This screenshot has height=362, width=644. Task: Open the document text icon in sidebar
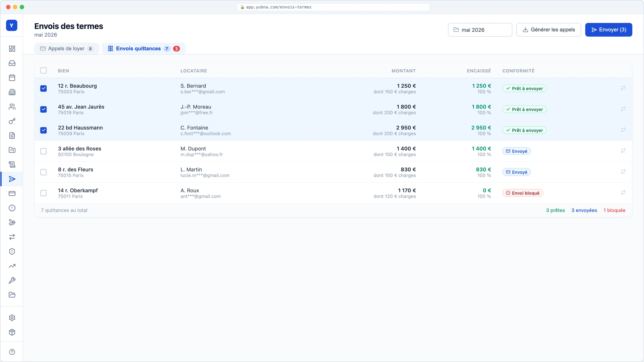click(12, 135)
